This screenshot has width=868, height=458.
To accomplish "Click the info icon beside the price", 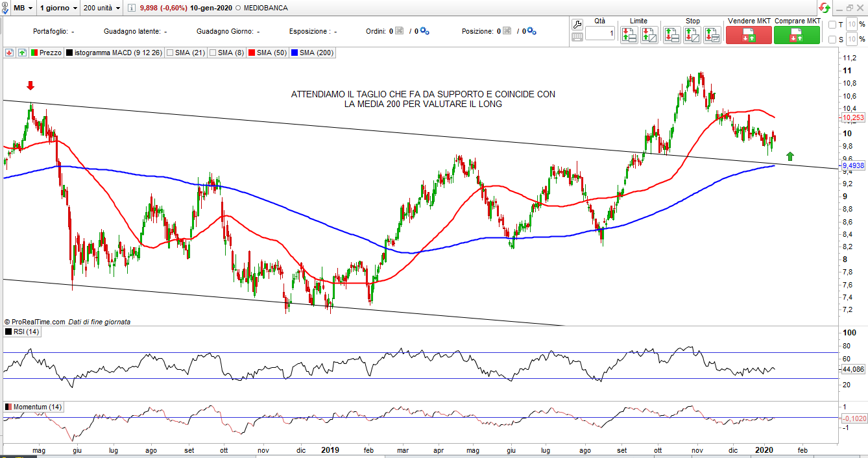I will [131, 8].
